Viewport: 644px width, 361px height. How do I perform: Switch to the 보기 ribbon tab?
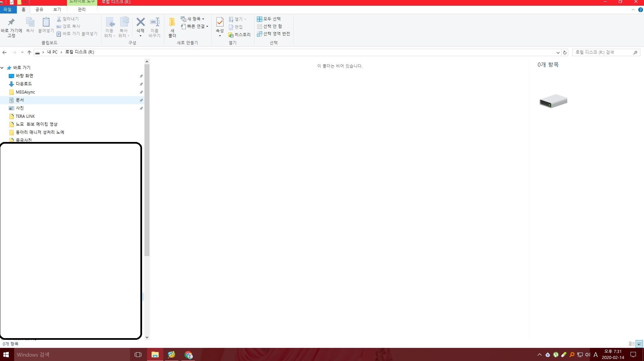57,9
